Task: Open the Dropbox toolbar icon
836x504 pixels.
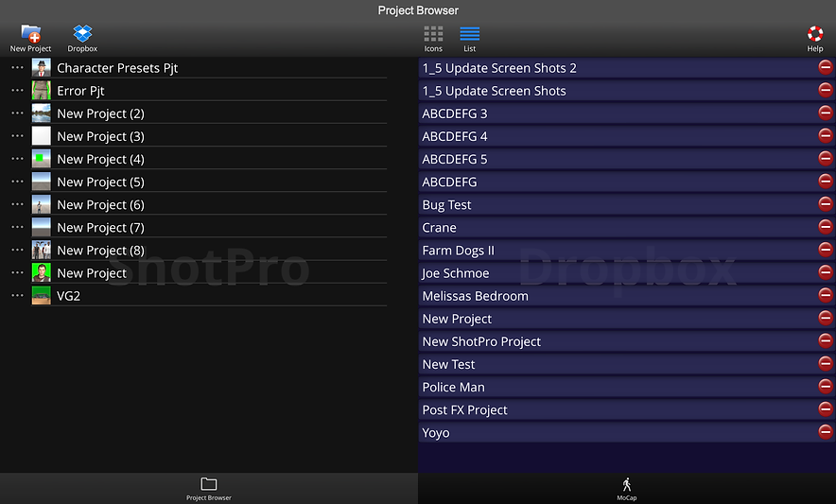Action: (82, 39)
